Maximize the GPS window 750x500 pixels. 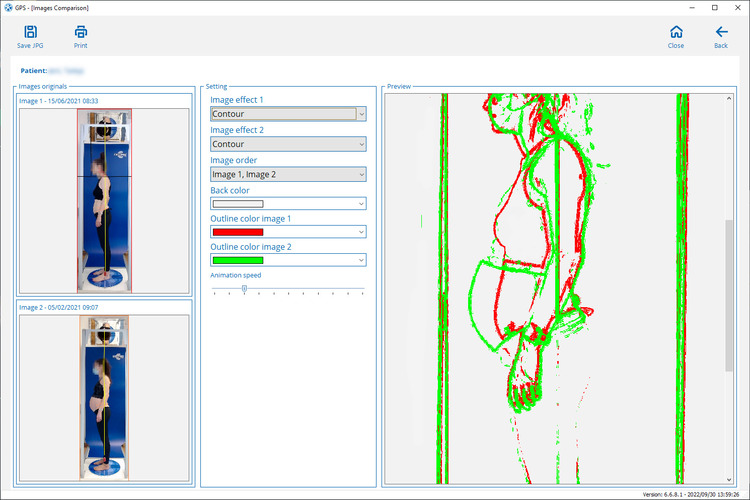[715, 8]
